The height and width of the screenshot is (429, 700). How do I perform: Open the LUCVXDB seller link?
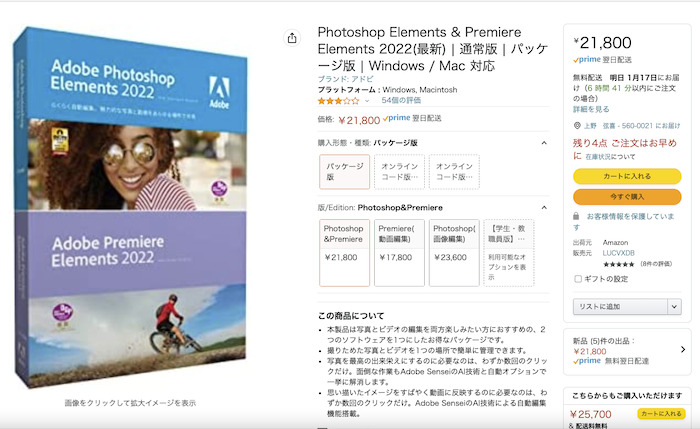point(618,253)
